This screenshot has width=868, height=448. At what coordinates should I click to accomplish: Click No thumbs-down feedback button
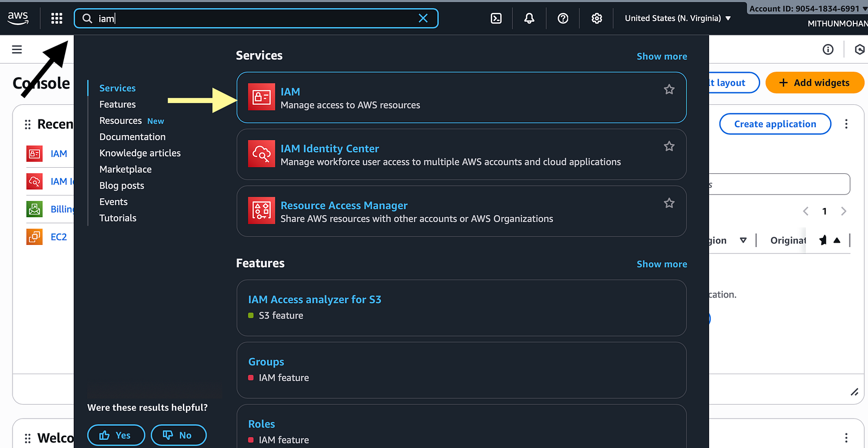click(178, 436)
